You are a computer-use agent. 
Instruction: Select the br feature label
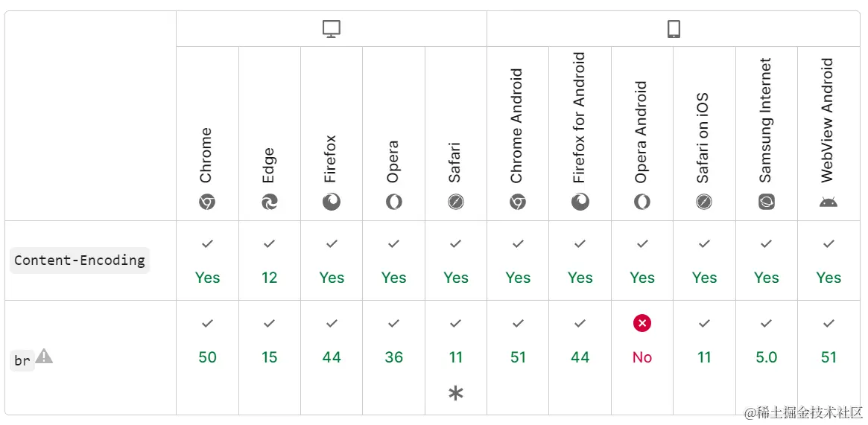(22, 361)
